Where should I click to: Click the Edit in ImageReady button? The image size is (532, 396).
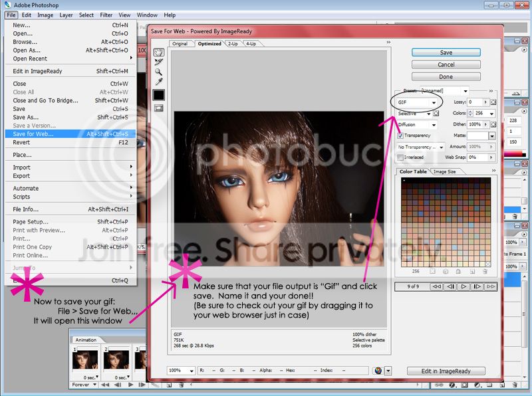coord(446,371)
